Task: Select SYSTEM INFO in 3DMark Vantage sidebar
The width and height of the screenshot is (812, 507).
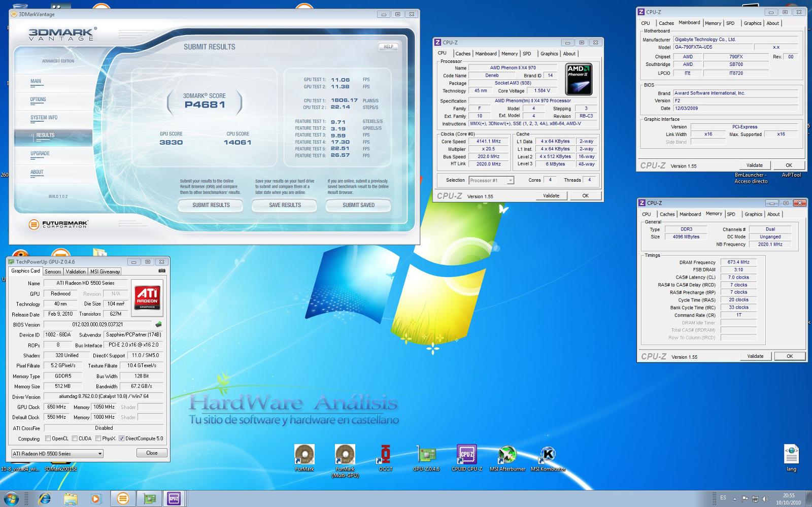Action: (x=44, y=118)
